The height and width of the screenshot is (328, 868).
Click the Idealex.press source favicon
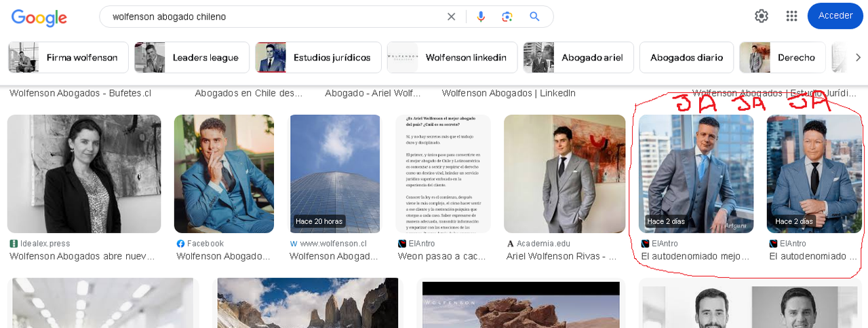14,243
